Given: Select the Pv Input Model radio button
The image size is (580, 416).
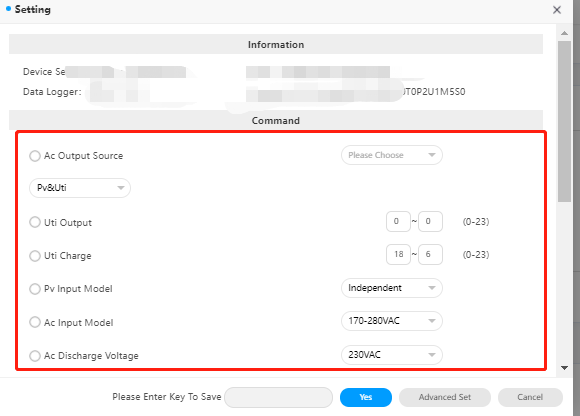Looking at the screenshot, I should point(35,289).
